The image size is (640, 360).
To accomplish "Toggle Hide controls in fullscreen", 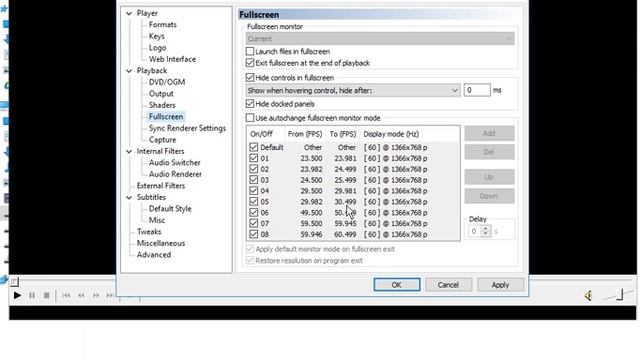I will pos(250,78).
